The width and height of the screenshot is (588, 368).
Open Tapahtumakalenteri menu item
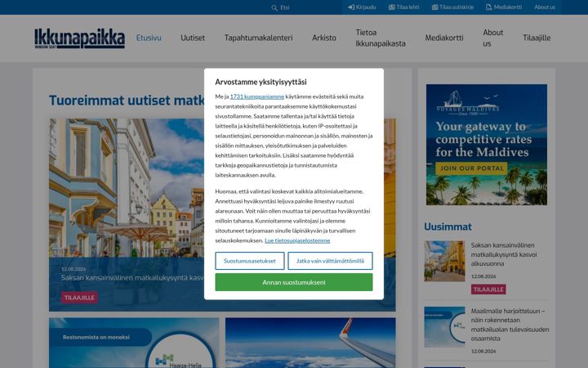258,38
